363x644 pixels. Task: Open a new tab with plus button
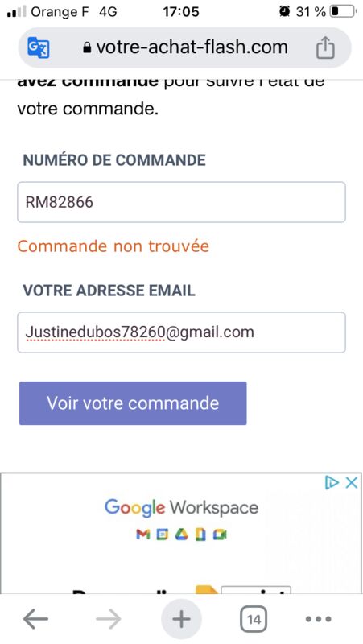pyautogui.click(x=181, y=618)
